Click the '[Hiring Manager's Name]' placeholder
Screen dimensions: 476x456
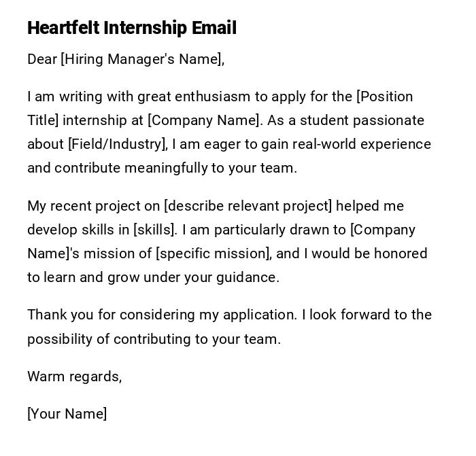coord(141,59)
